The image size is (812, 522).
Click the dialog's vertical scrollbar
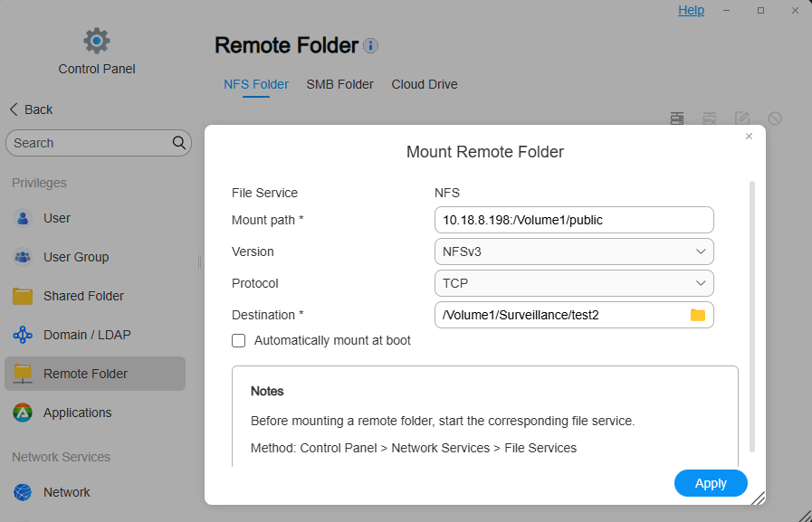point(752,317)
